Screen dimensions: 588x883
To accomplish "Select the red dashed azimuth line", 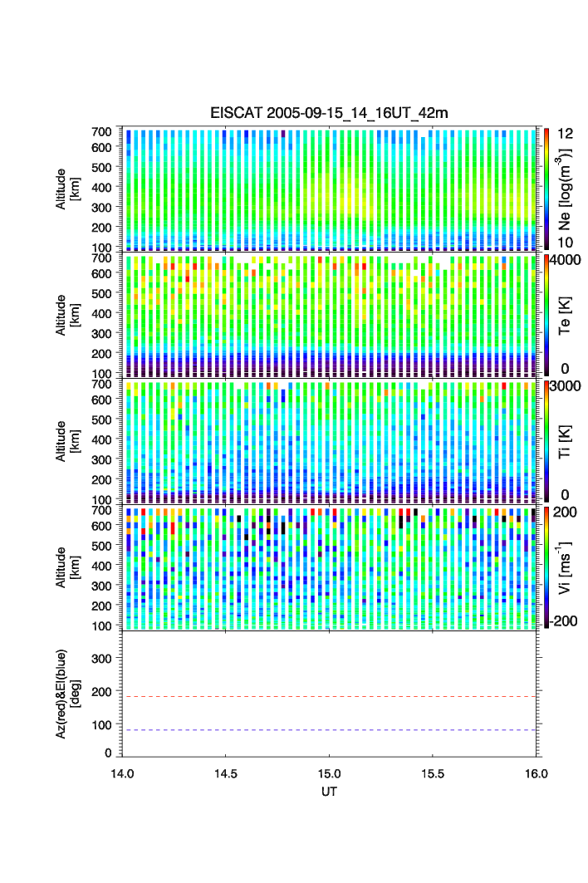I will (331, 697).
